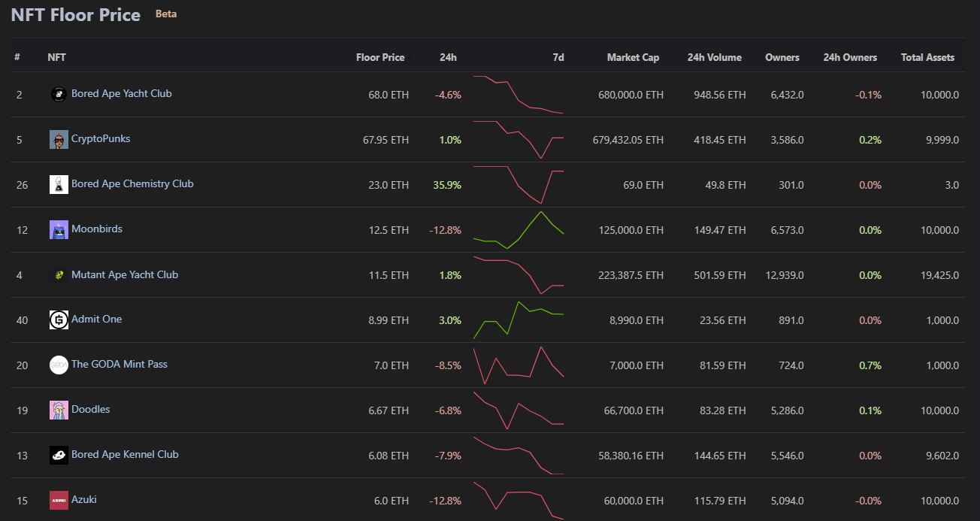
Task: Click the Mutant Ape Yacht Club 7d sparkline
Action: coord(519,275)
